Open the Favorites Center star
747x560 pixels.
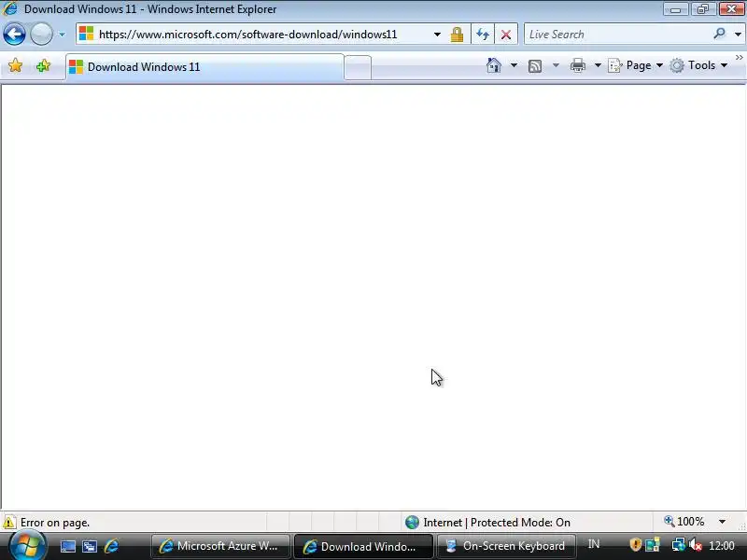(15, 65)
